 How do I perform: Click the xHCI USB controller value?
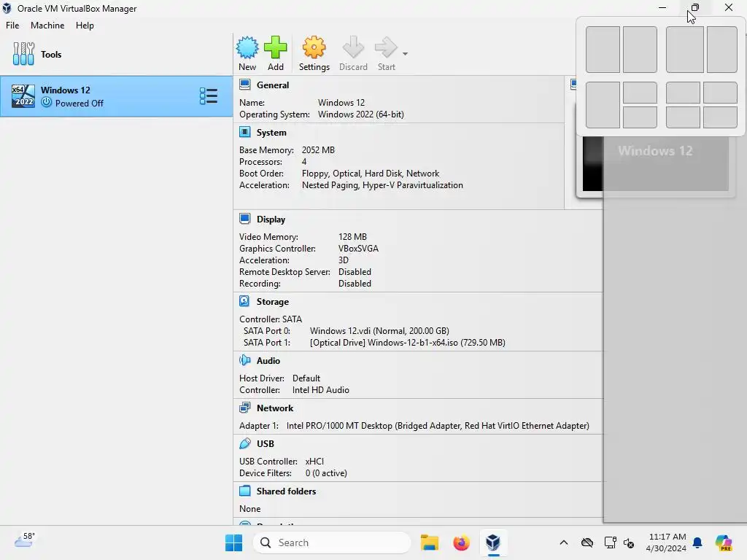pyautogui.click(x=314, y=462)
